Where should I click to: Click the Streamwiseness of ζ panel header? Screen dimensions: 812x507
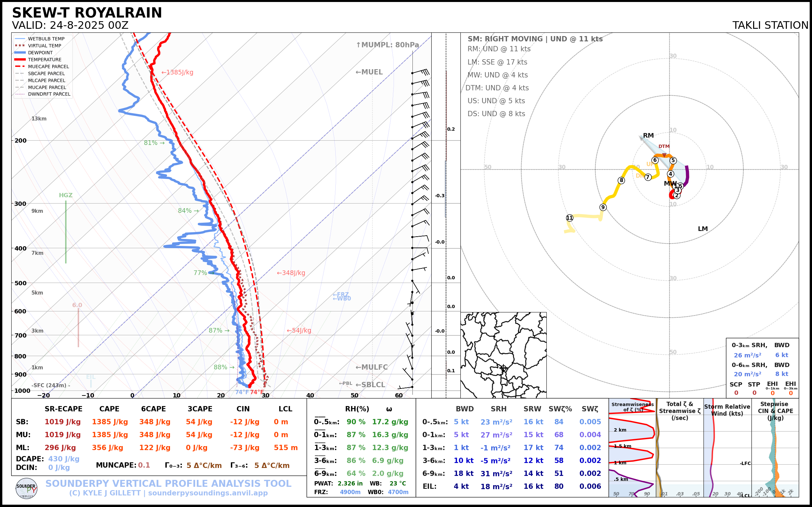tap(632, 407)
